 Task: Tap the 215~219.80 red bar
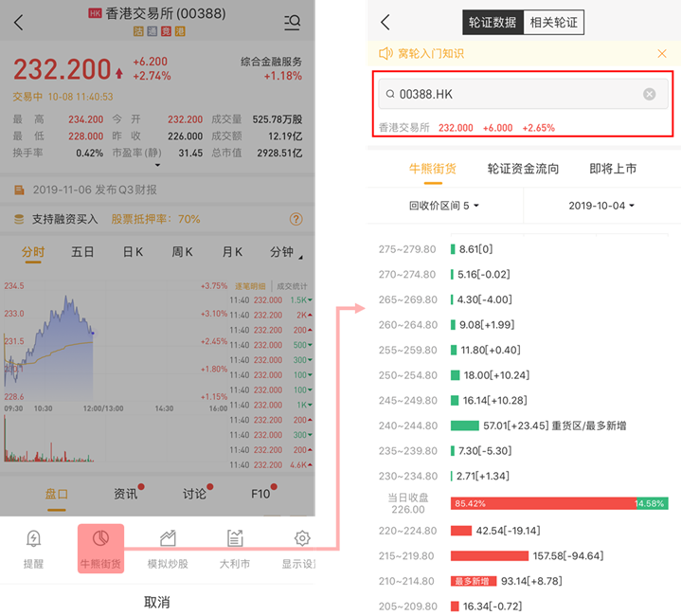pyautogui.click(x=490, y=556)
